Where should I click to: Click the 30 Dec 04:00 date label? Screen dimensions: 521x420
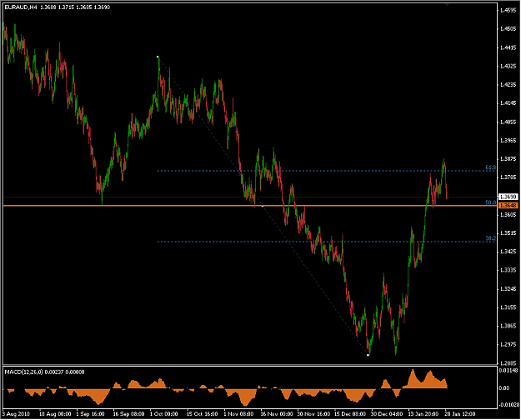[388, 414]
